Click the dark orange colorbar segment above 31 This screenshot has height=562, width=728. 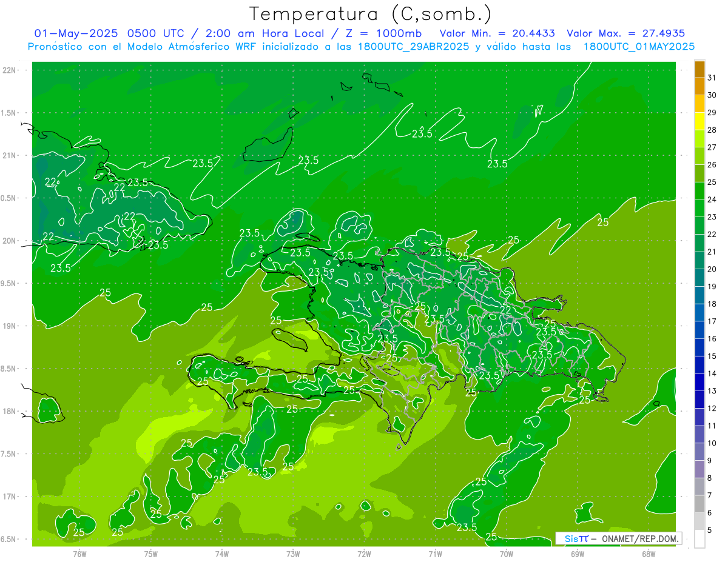pos(699,69)
